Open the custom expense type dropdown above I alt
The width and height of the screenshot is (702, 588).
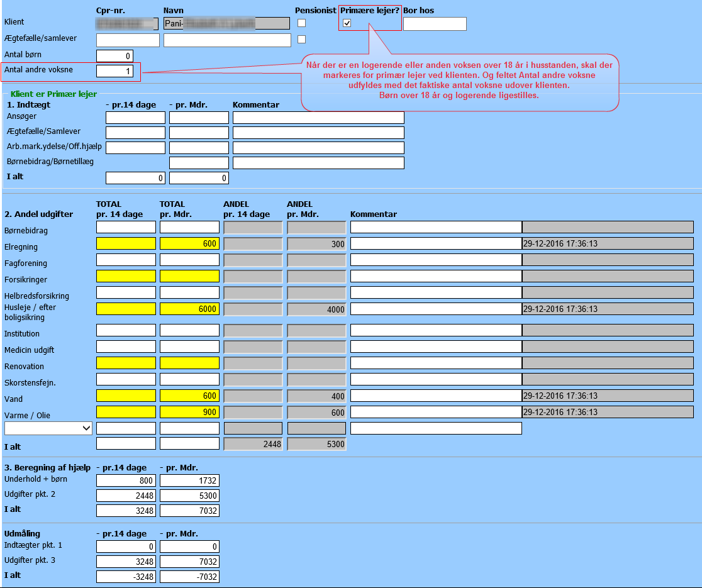48,428
